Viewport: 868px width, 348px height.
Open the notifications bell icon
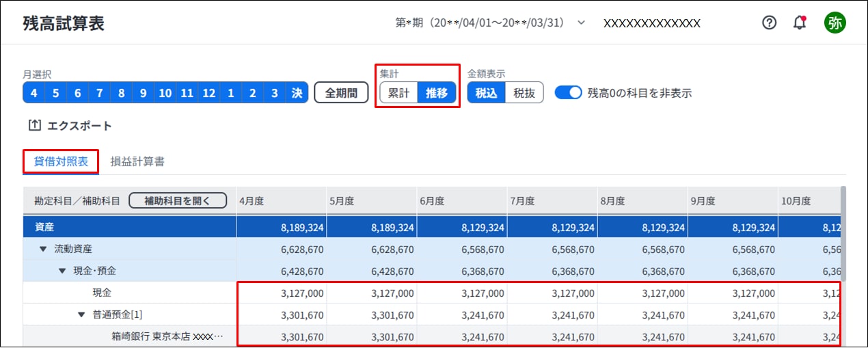800,23
